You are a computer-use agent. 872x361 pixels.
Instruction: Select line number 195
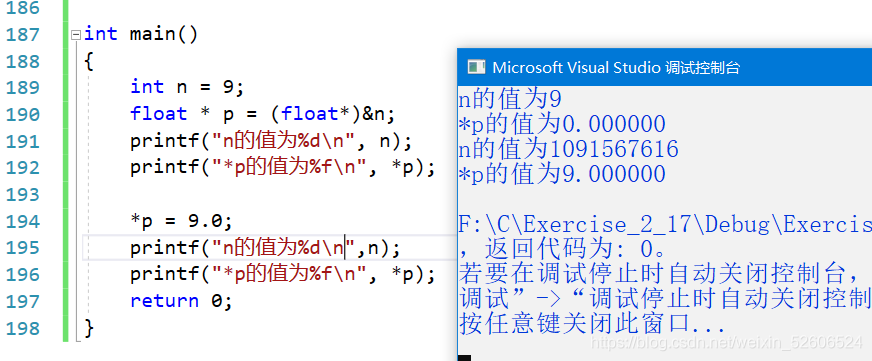coord(22,248)
